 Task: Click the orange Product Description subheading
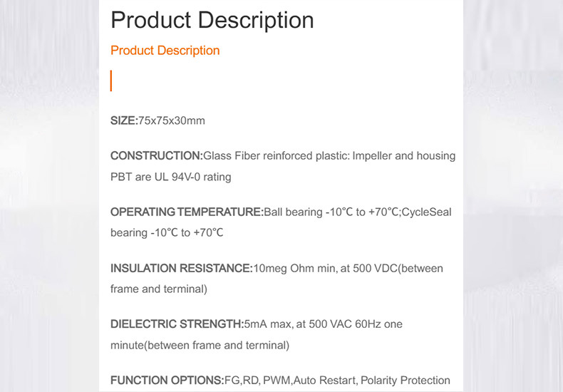point(165,51)
